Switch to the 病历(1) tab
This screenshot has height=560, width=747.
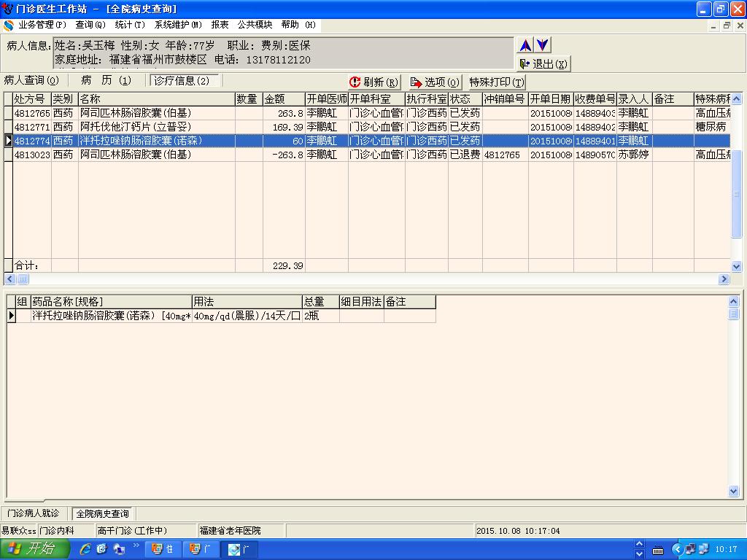[106, 80]
